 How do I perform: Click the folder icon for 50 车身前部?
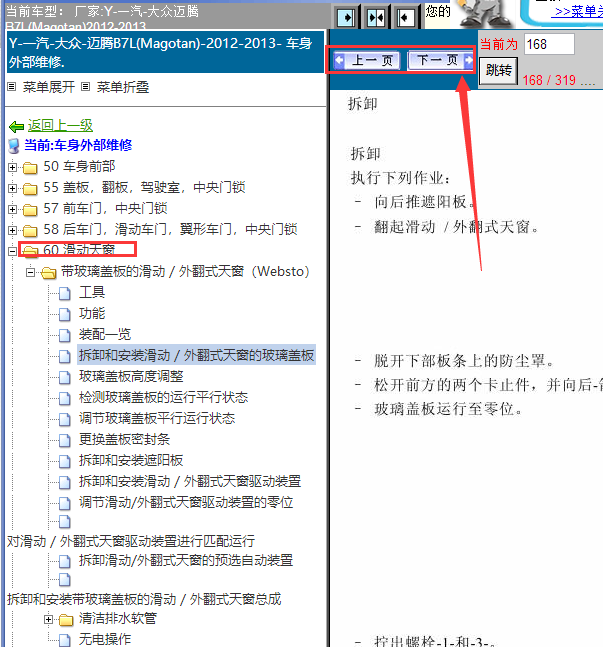coord(30,168)
